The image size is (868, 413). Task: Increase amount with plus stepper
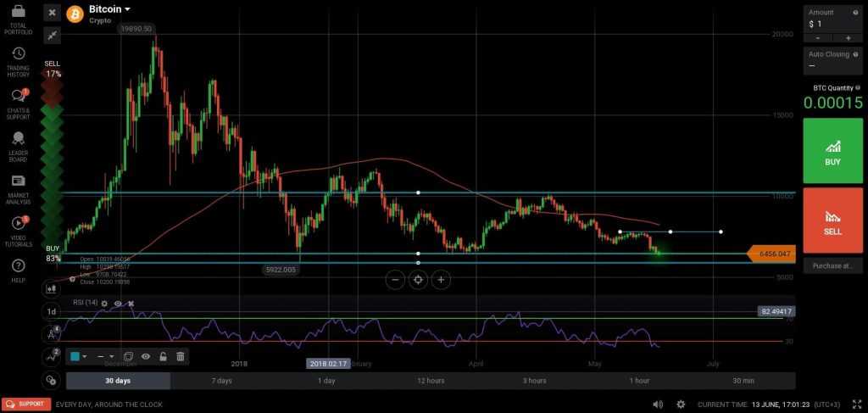(848, 38)
